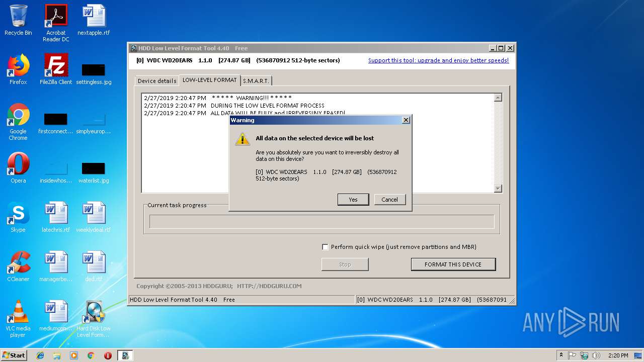Viewport: 644px width, 362px height.
Task: Open Internet Explorer from the taskbar
Action: pyautogui.click(x=40, y=355)
